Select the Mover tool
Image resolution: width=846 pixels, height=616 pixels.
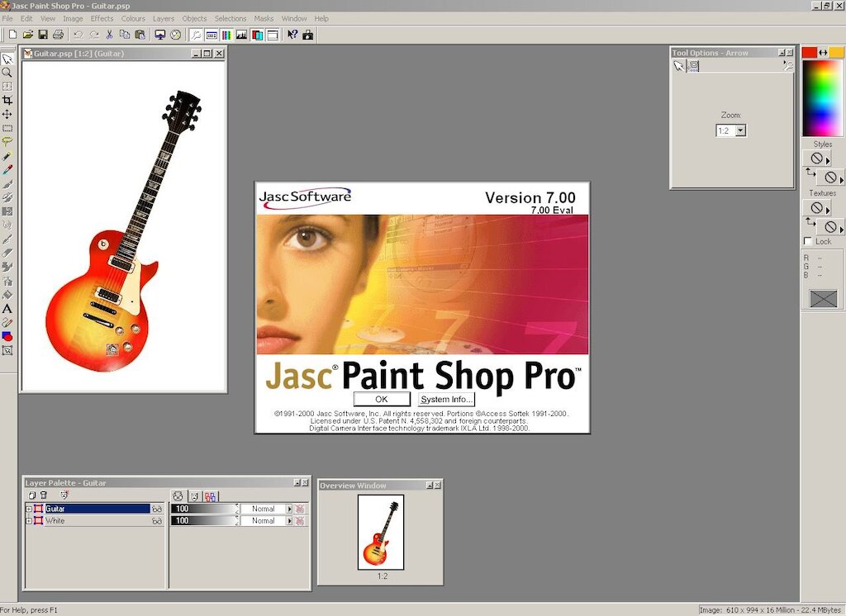pyautogui.click(x=7, y=114)
